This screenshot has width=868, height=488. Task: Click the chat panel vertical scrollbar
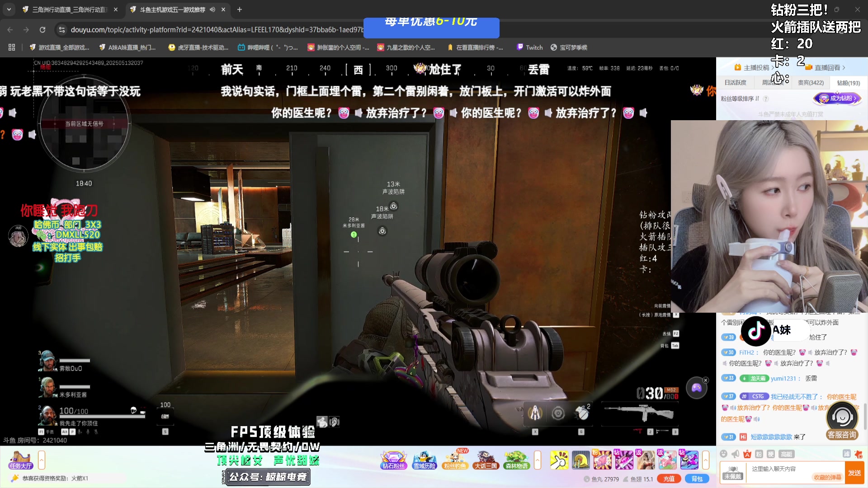tap(865, 416)
